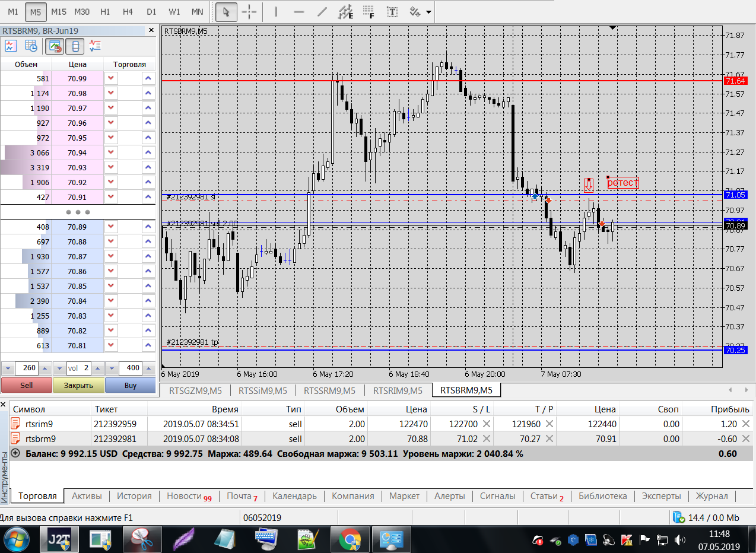Click the blue 70.25 take profit level label
The image size is (756, 553).
coord(736,350)
